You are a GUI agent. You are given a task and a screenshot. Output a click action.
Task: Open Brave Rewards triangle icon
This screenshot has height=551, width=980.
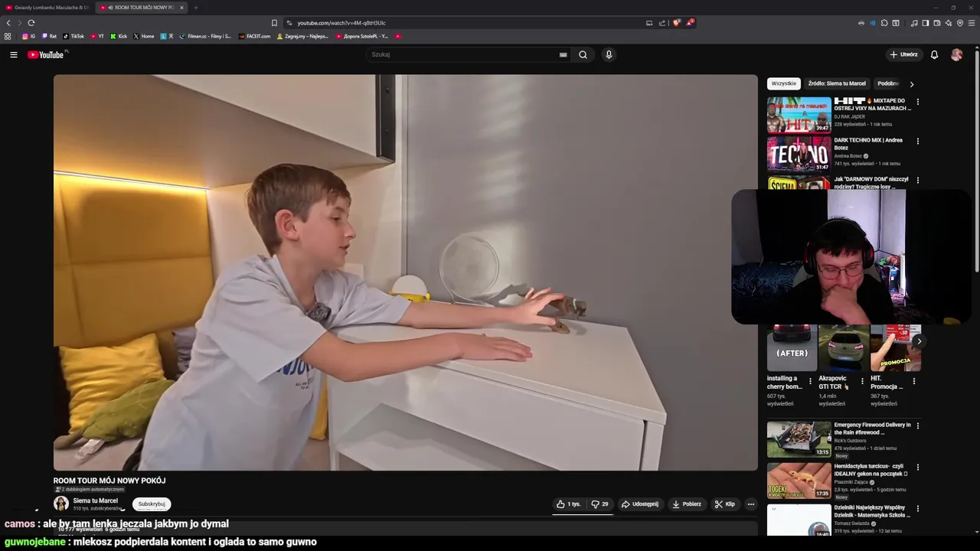click(690, 23)
